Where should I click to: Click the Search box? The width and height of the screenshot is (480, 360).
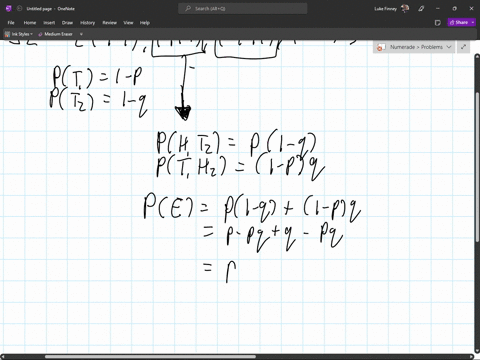pyautogui.click(x=243, y=9)
